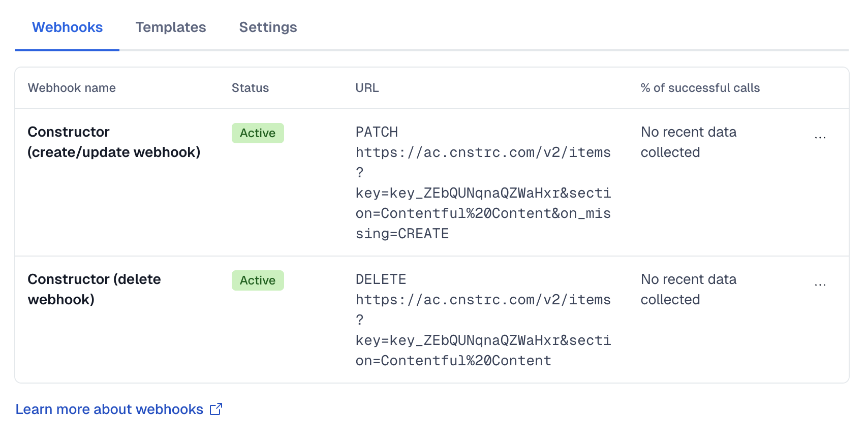Click the Webhook name column header
Screen dimensions: 868x443
point(72,88)
